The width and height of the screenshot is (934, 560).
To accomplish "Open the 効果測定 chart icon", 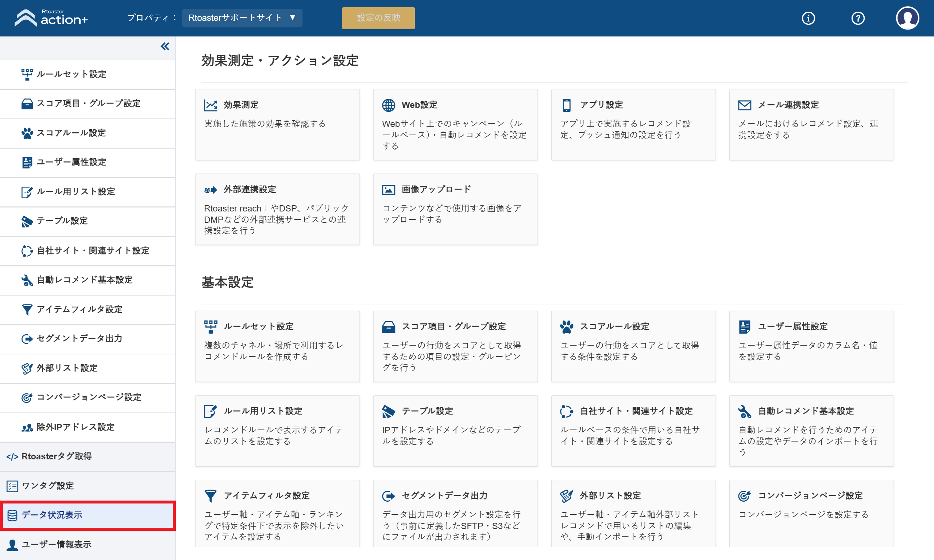I will click(210, 105).
